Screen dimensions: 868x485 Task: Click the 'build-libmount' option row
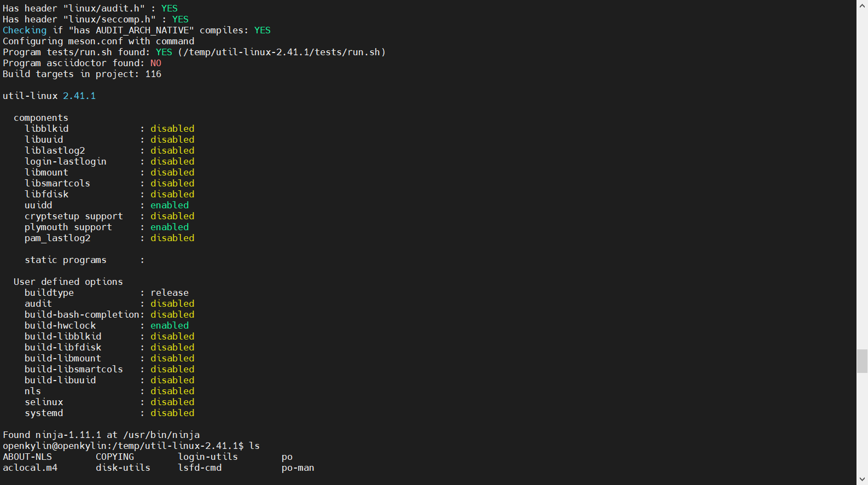[x=109, y=358]
